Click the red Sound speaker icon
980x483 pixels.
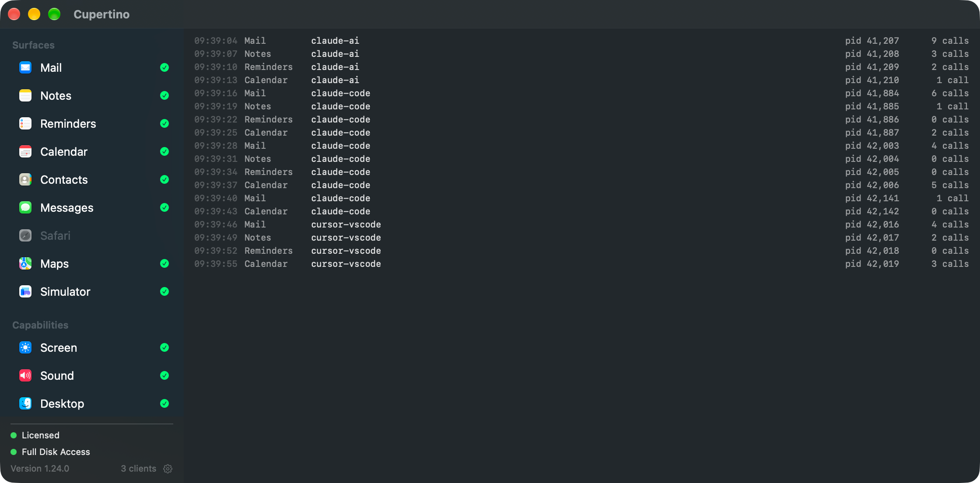tap(25, 375)
